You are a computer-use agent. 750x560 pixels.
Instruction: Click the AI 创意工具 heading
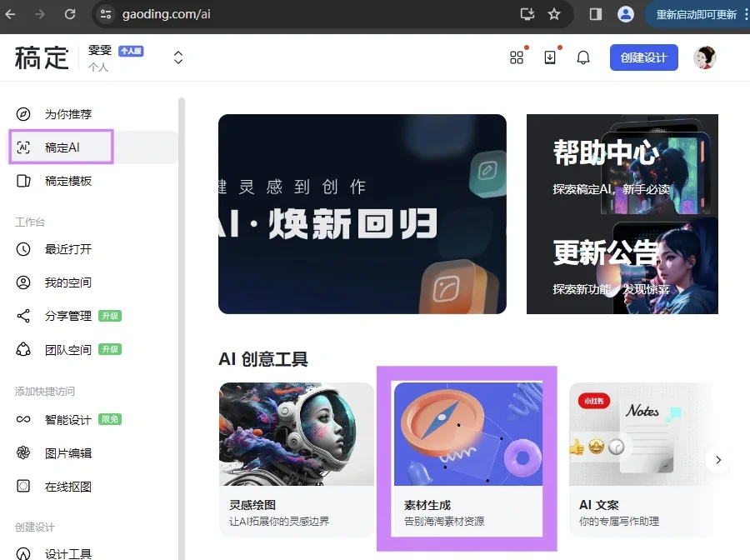coord(263,358)
